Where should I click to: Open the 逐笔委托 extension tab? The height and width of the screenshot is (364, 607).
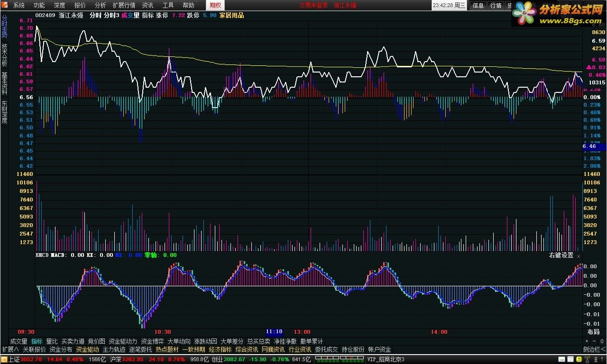click(140, 350)
